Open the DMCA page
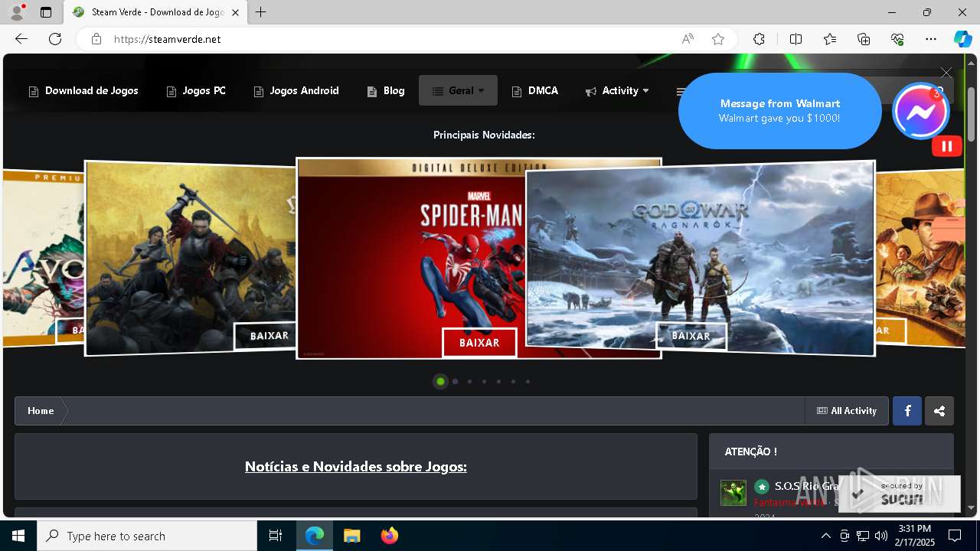 point(535,90)
